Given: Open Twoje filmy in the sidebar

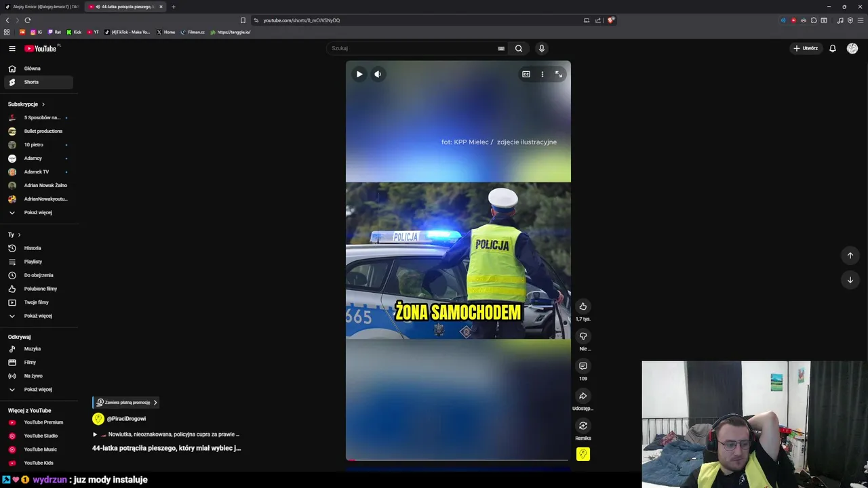Looking at the screenshot, I should point(39,302).
